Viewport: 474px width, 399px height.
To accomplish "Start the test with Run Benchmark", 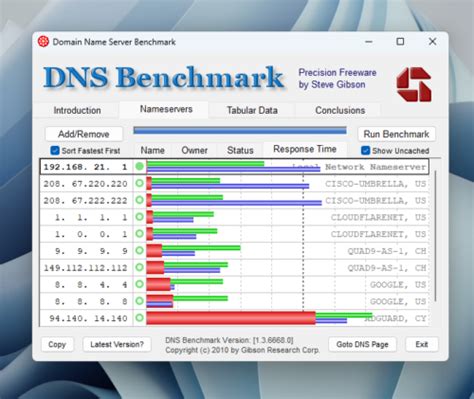I will pyautogui.click(x=396, y=134).
